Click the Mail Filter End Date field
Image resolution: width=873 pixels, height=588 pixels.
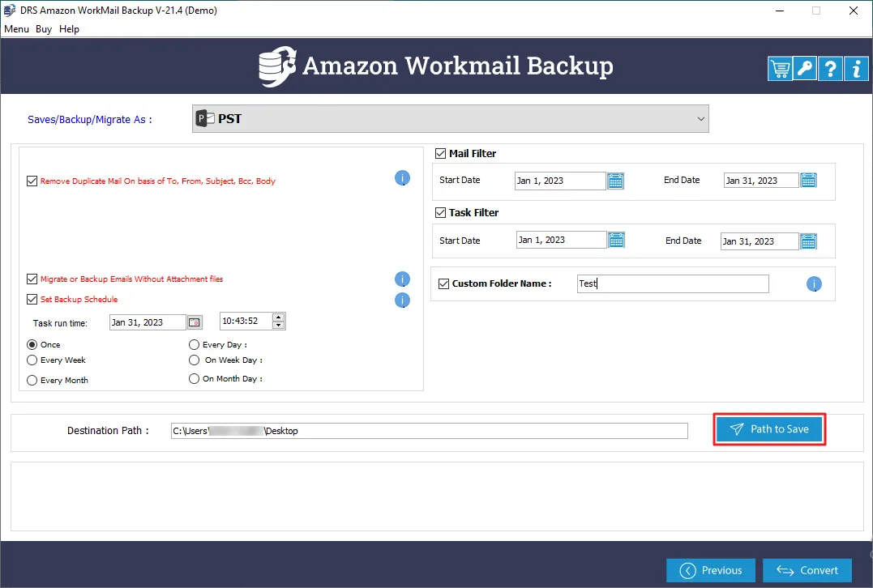(761, 181)
